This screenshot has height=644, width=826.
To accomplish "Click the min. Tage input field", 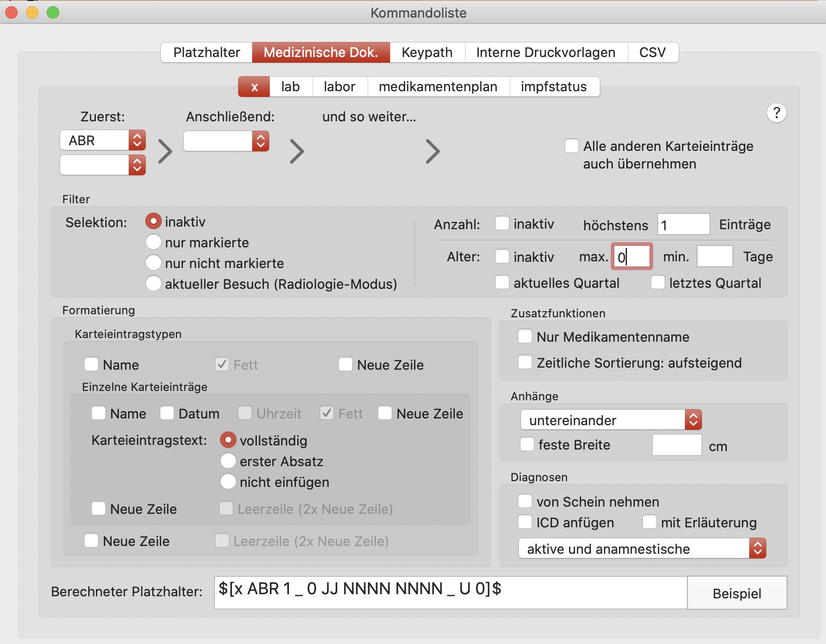I will tap(715, 256).
